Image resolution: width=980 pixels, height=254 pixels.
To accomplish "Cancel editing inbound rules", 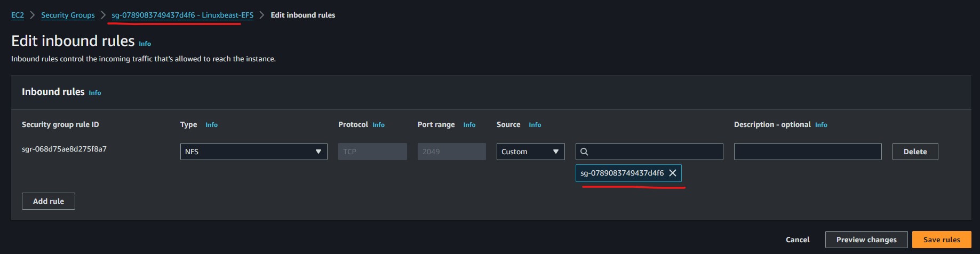I will 798,240.
